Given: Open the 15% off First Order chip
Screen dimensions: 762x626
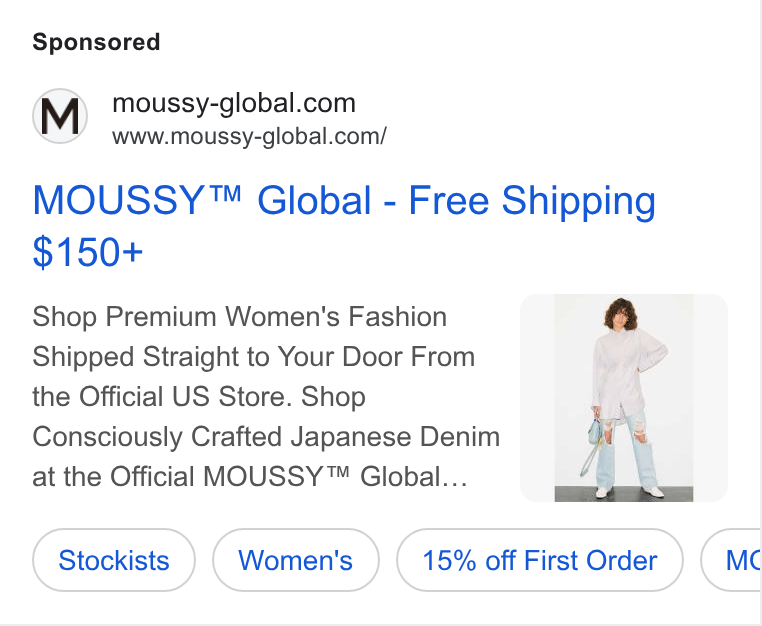Looking at the screenshot, I should pyautogui.click(x=539, y=560).
